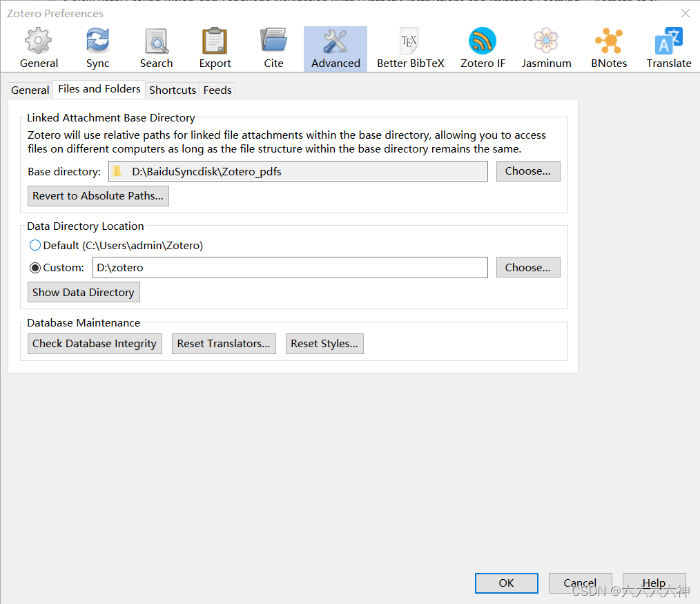The image size is (700, 604).
Task: Click the folder icon in Base directory field
Action: 117,171
